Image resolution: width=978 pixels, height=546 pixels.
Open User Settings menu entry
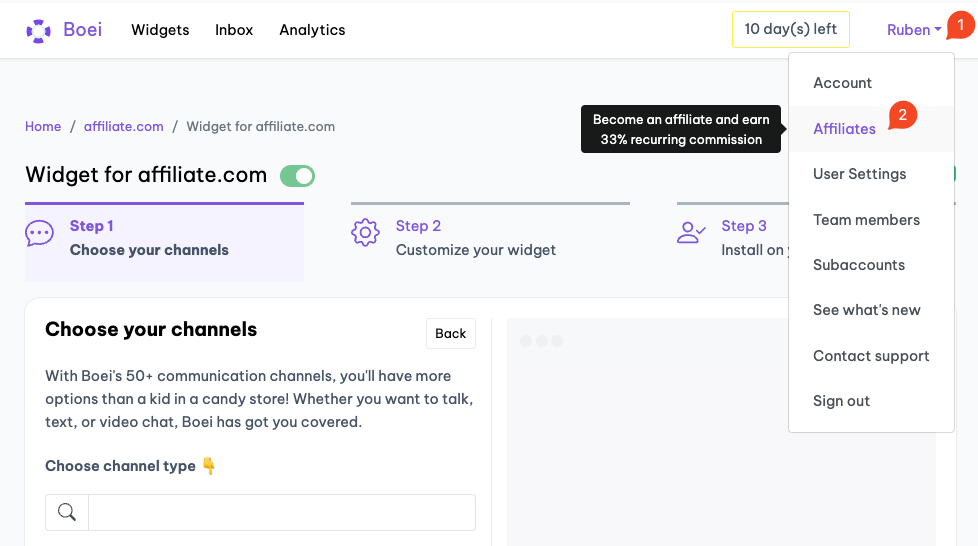(859, 174)
